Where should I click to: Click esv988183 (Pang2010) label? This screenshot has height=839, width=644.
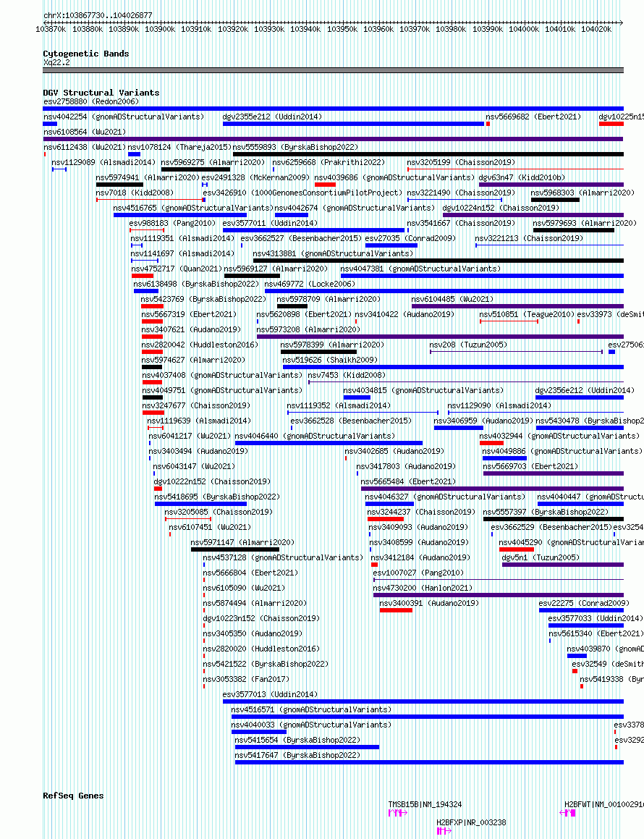pyautogui.click(x=172, y=223)
